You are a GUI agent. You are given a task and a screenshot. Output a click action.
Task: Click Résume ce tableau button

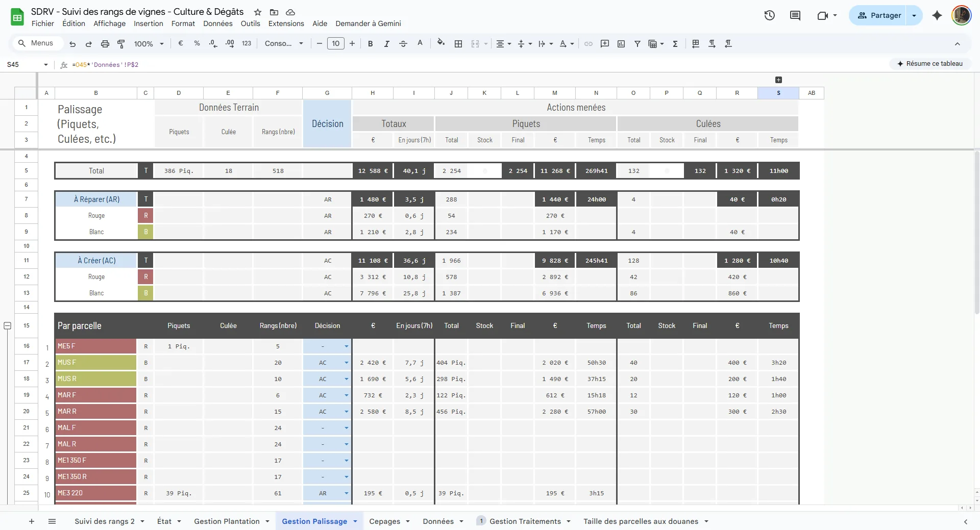pyautogui.click(x=929, y=64)
